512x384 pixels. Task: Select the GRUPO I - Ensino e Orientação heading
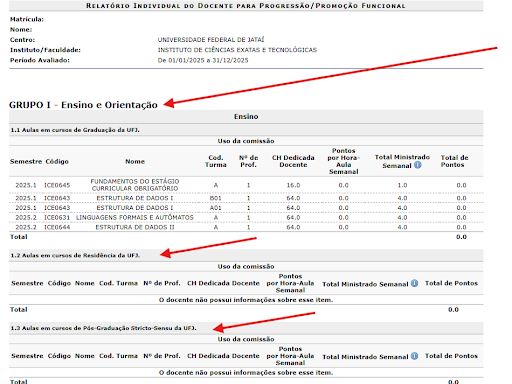coord(83,105)
